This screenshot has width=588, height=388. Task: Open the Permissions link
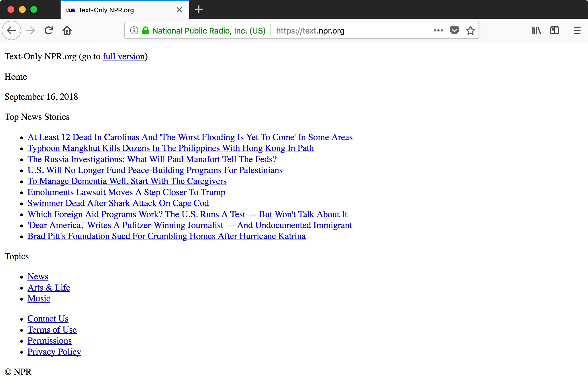(x=50, y=341)
